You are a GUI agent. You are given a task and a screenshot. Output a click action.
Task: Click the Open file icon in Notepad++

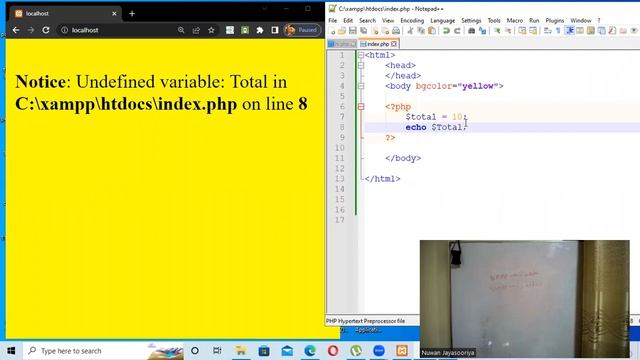point(342,31)
